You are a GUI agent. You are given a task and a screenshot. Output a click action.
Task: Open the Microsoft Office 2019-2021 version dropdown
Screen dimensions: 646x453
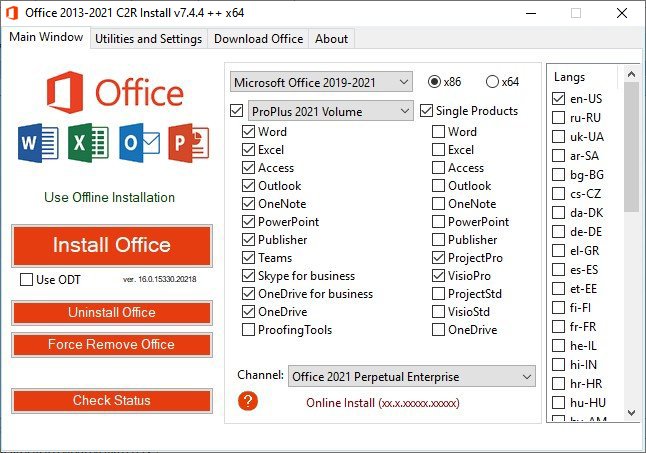[x=321, y=82]
